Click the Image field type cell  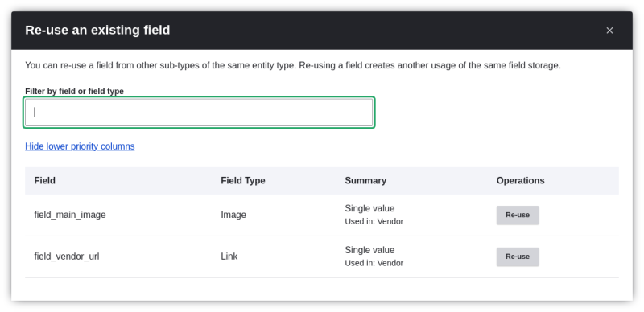click(x=233, y=215)
